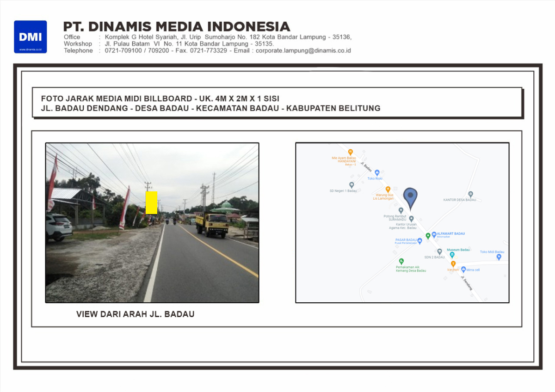The width and height of the screenshot is (555, 392).
Task: Click the large blue location pin on map
Action: pyautogui.click(x=410, y=198)
